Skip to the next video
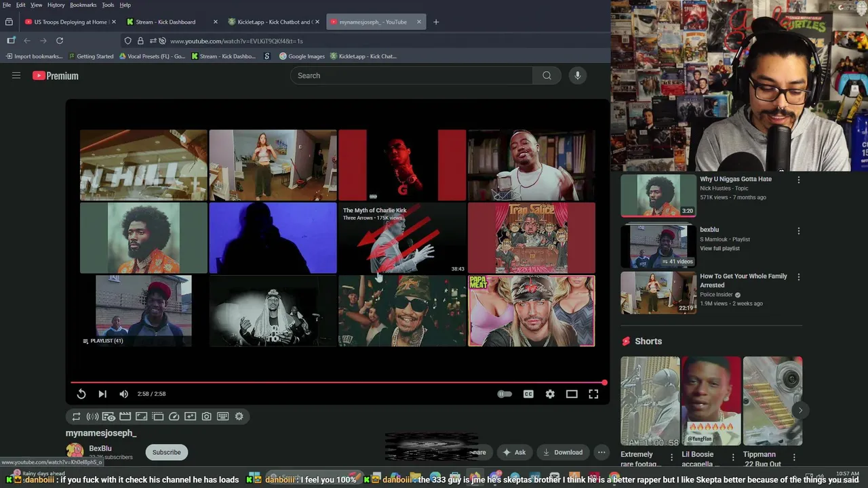 [x=102, y=394]
